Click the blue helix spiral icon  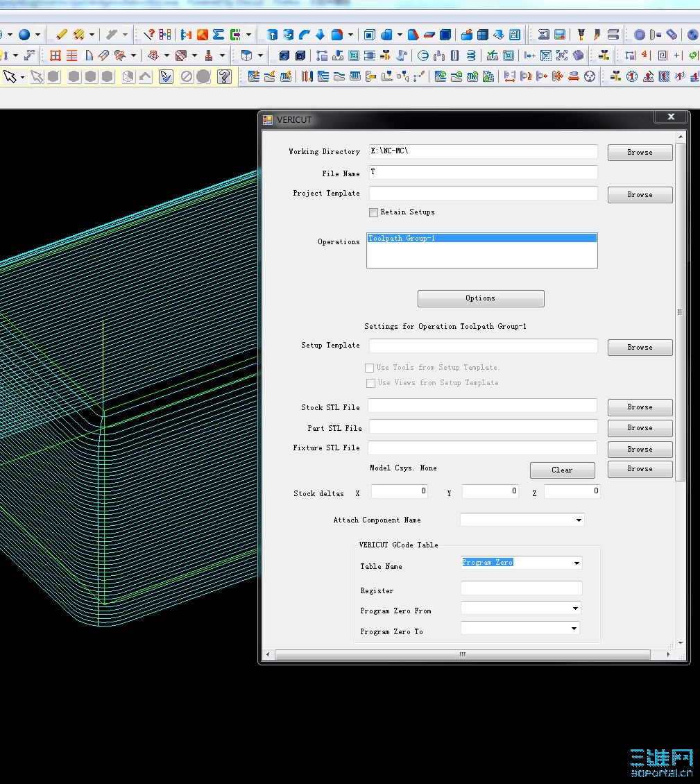tap(471, 56)
